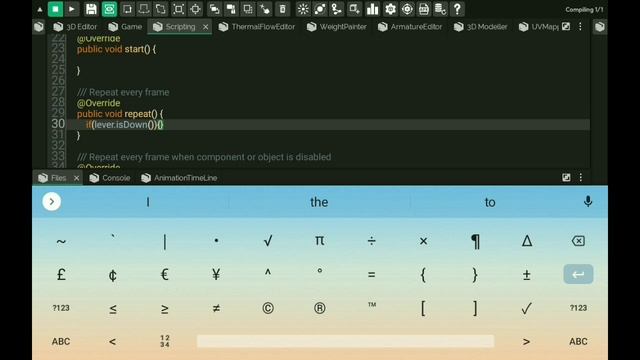Click the cube icon at far right of tab bar
Viewport: 640px width, 360px height.
click(600, 27)
